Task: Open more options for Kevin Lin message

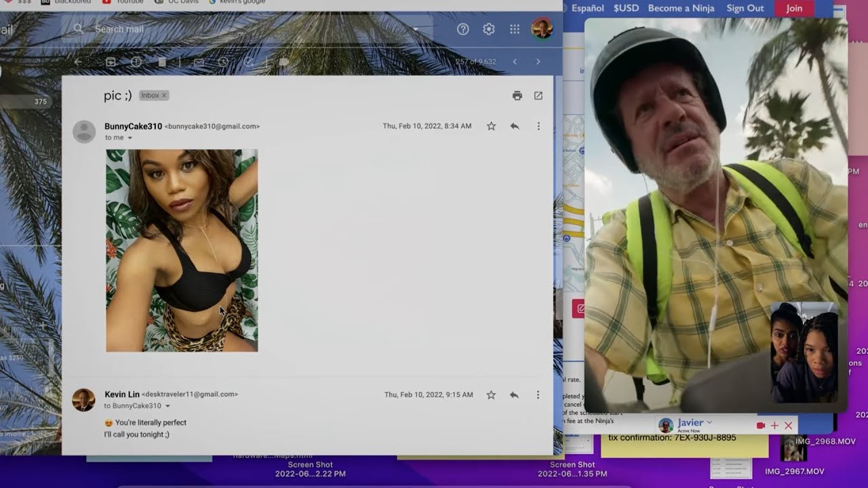Action: (538, 394)
